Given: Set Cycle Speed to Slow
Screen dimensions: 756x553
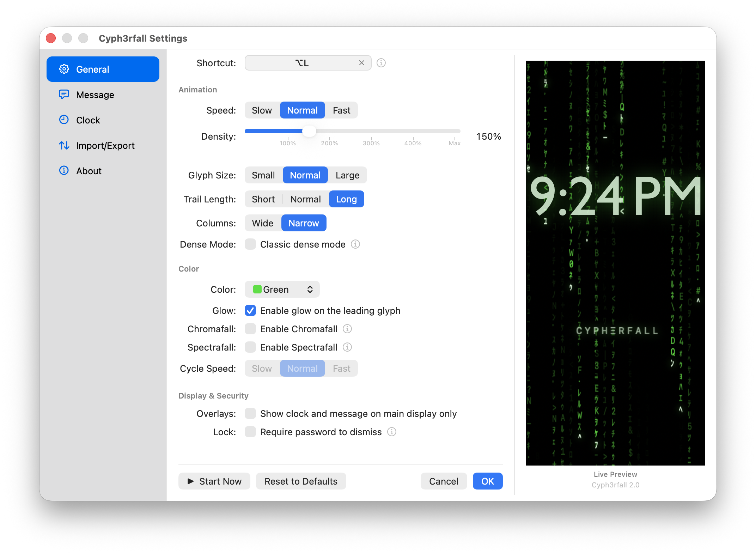Looking at the screenshot, I should 262,368.
